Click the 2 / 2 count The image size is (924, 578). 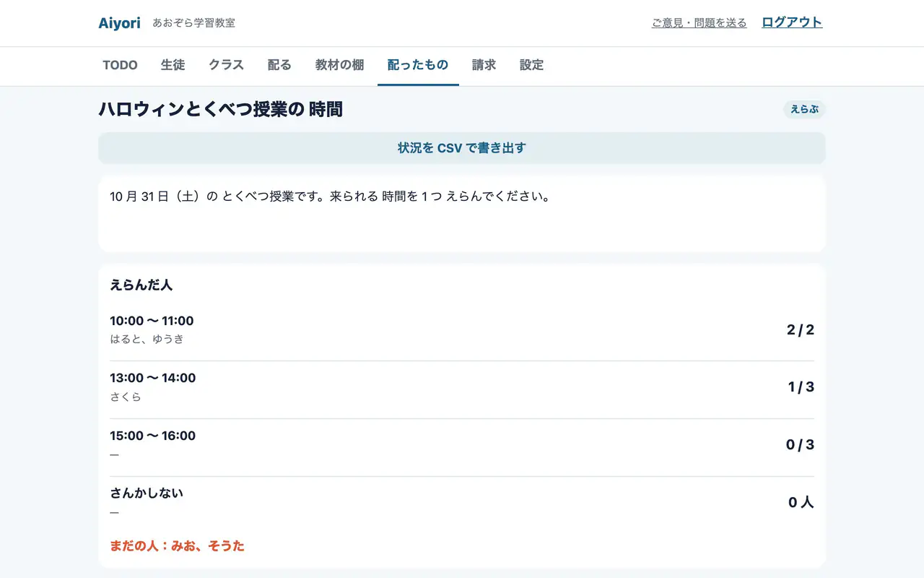(801, 330)
